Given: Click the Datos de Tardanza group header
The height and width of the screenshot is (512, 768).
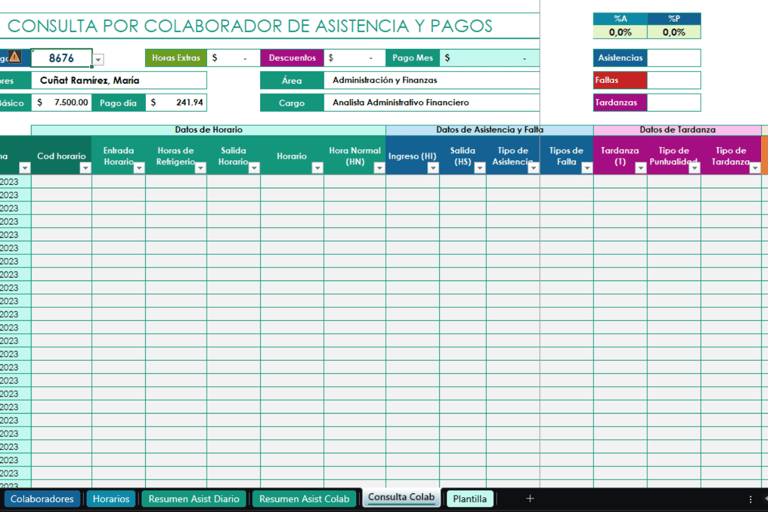Looking at the screenshot, I should pyautogui.click(x=677, y=130).
